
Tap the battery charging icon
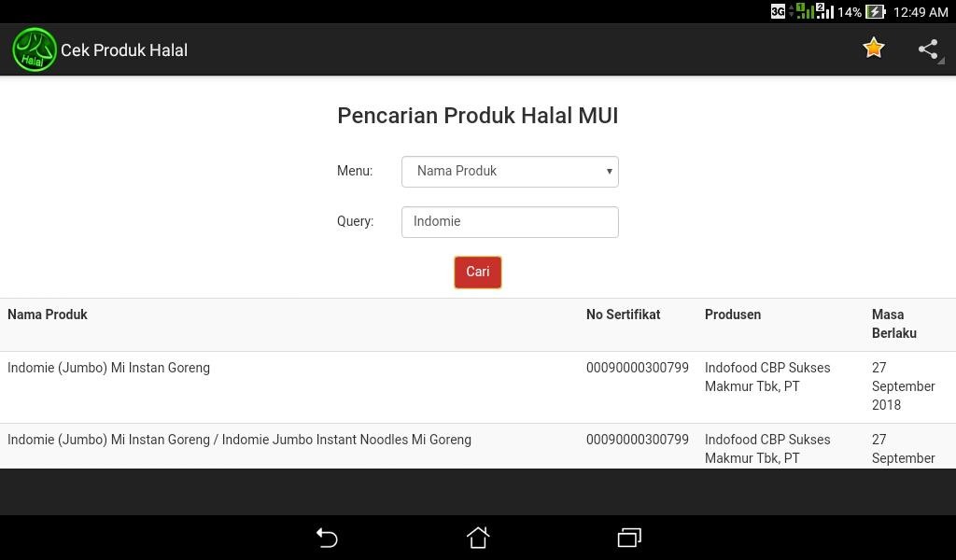tap(875, 11)
